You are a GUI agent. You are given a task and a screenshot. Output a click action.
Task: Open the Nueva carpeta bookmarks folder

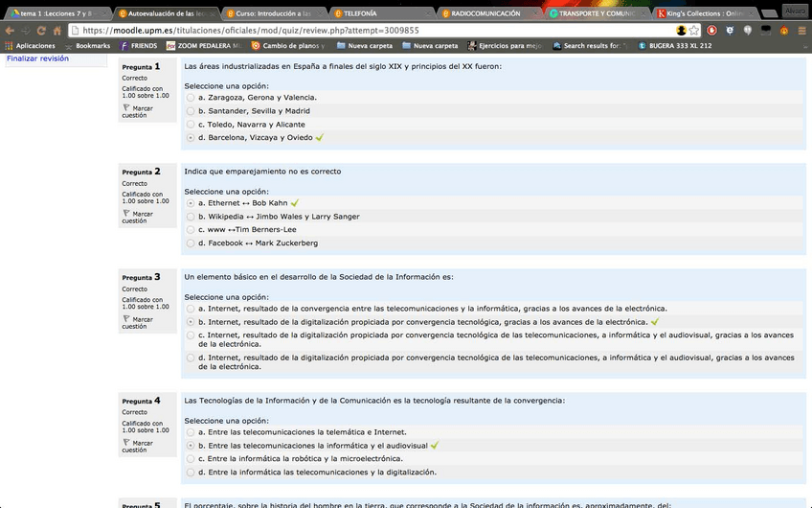(x=369, y=46)
